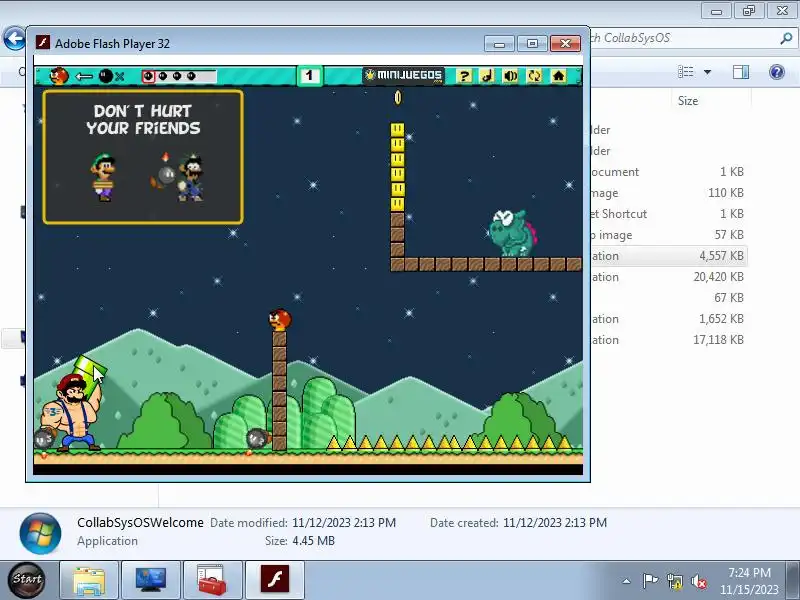Click the search magnifier in CollabSysOS search box
The width and height of the screenshot is (800, 600).
click(786, 38)
